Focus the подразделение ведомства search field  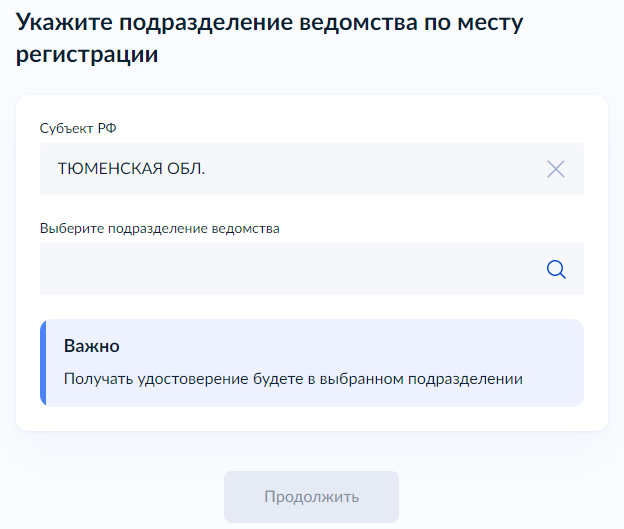[290, 269]
